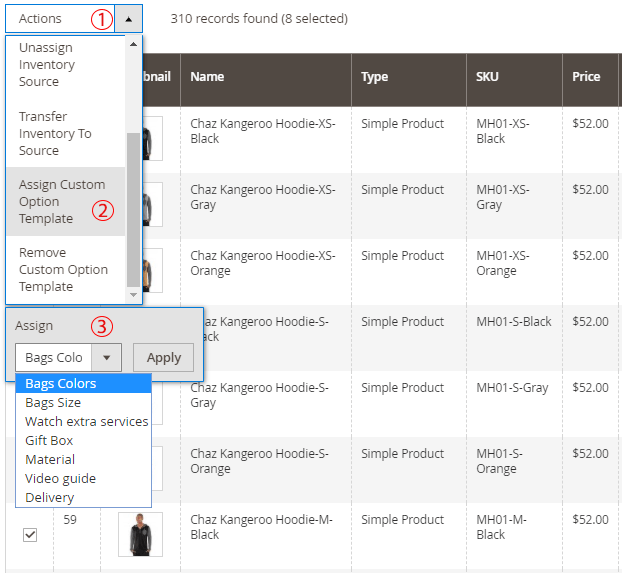Select Assign Custom Option Template
Viewport: 622px width, 573px height.
click(62, 201)
